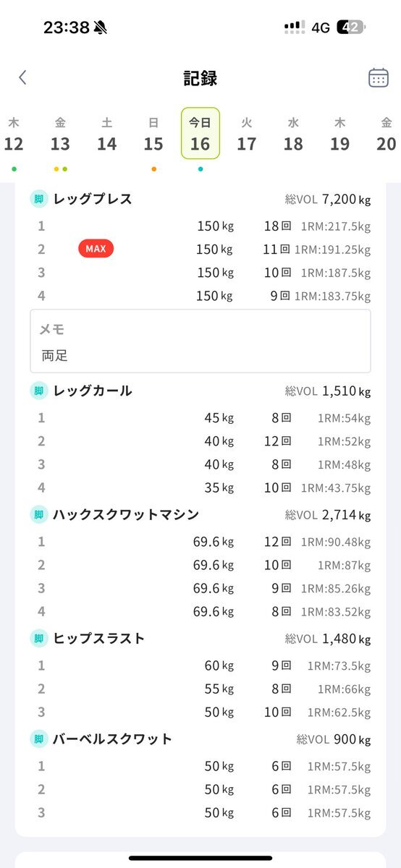Select Thursday 12 in date strip
This screenshot has width=401, height=868.
tap(14, 136)
